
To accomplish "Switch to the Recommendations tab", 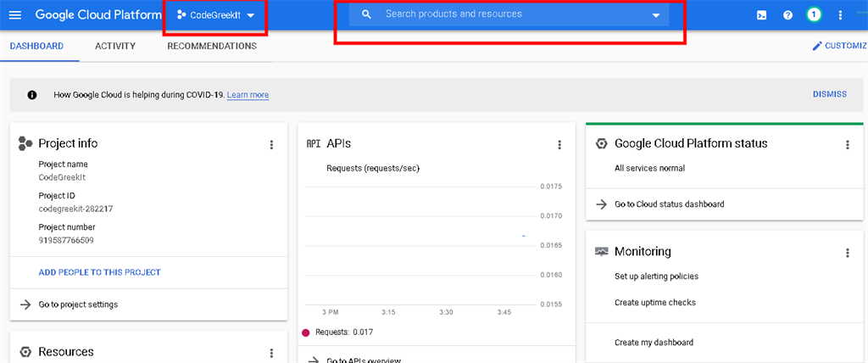I will pyautogui.click(x=212, y=46).
